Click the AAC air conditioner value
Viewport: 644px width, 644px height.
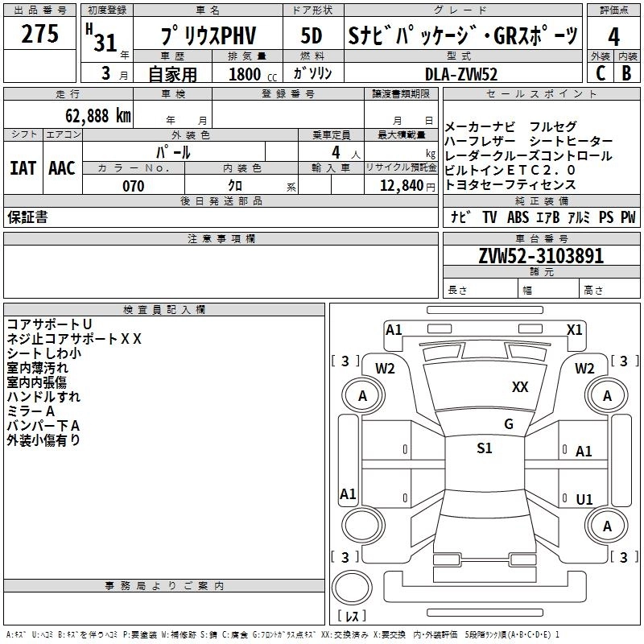62,168
